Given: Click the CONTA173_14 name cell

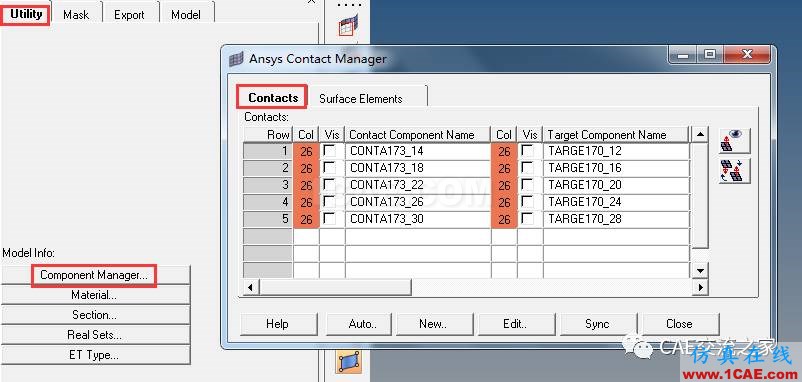Looking at the screenshot, I should 418,151.
